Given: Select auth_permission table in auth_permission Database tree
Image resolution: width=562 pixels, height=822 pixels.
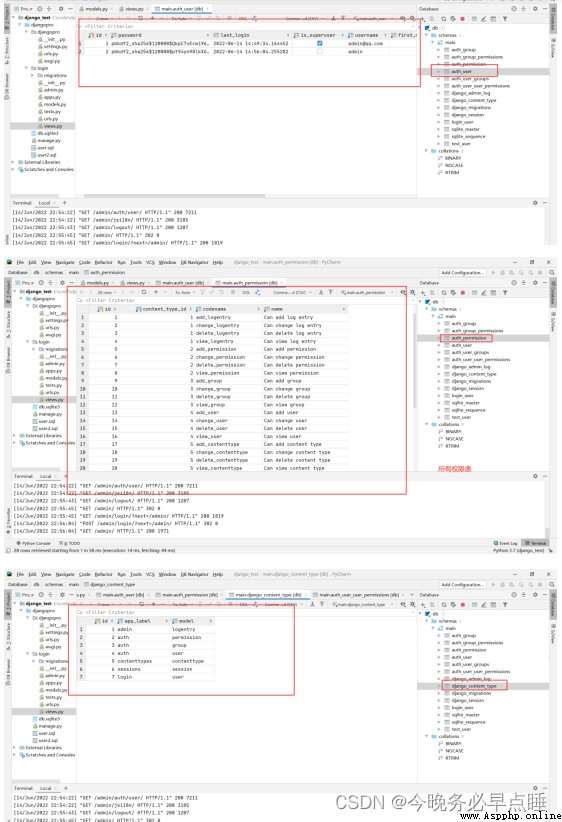Looking at the screenshot, I should pos(469,338).
